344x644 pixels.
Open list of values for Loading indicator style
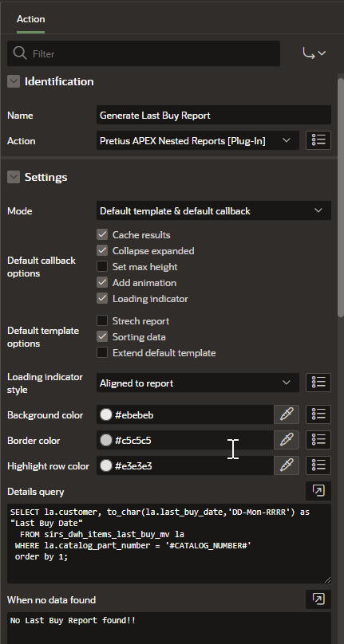[318, 383]
